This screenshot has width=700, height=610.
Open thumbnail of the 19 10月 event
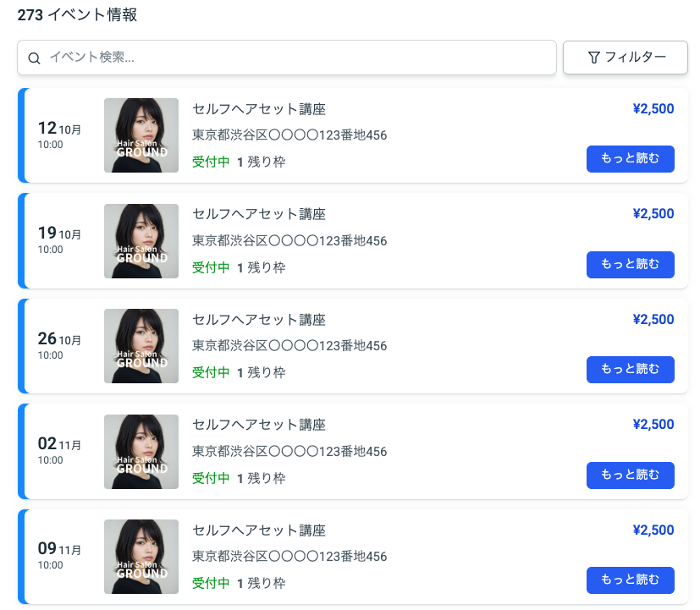point(141,241)
